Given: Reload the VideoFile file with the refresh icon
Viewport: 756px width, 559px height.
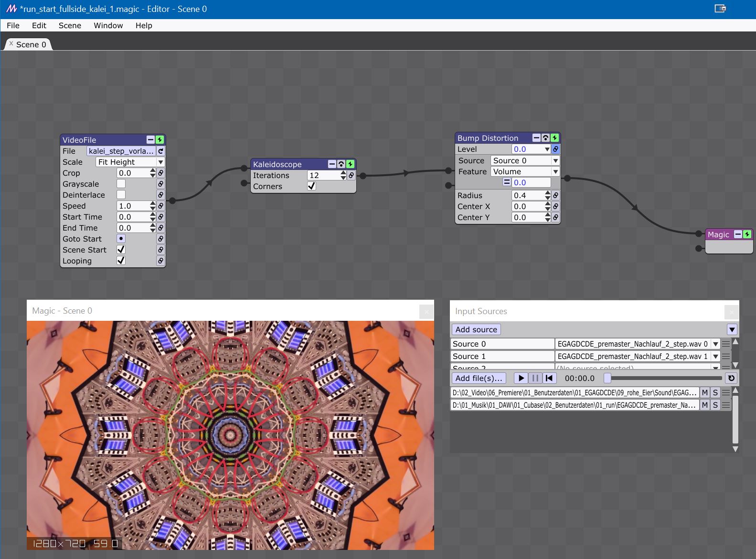Looking at the screenshot, I should [161, 151].
